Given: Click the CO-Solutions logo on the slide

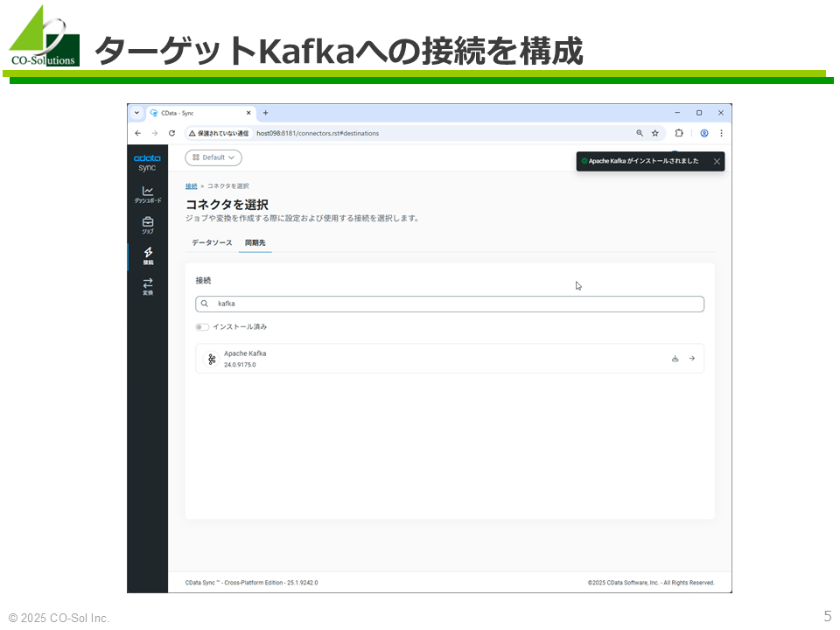Looking at the screenshot, I should 45,36.
